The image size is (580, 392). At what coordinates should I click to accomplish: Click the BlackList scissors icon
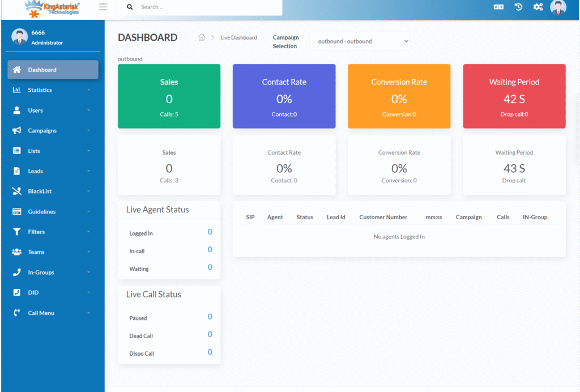pos(17,191)
